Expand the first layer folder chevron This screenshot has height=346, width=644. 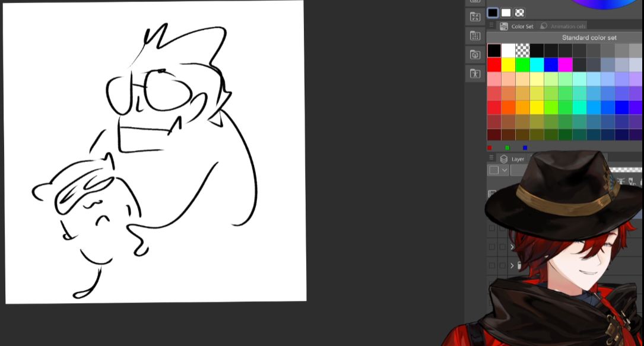click(x=512, y=247)
